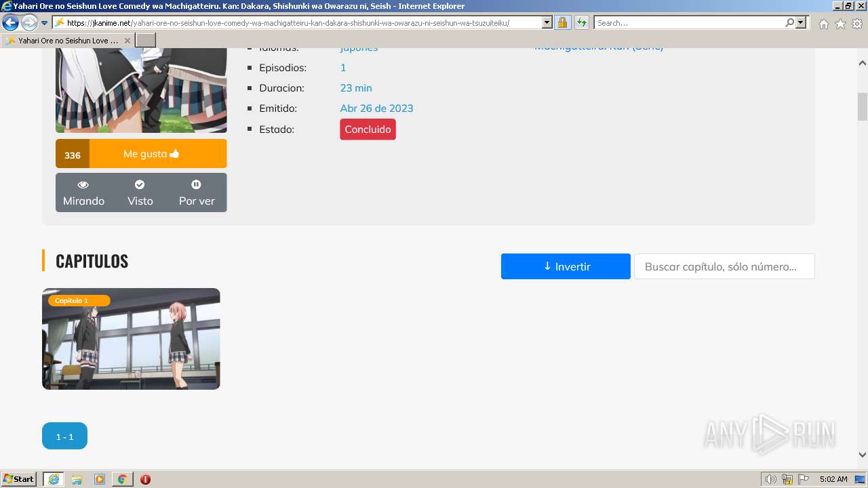Refresh the page using the refresh icon
This screenshot has width=868, height=488.
tap(582, 23)
